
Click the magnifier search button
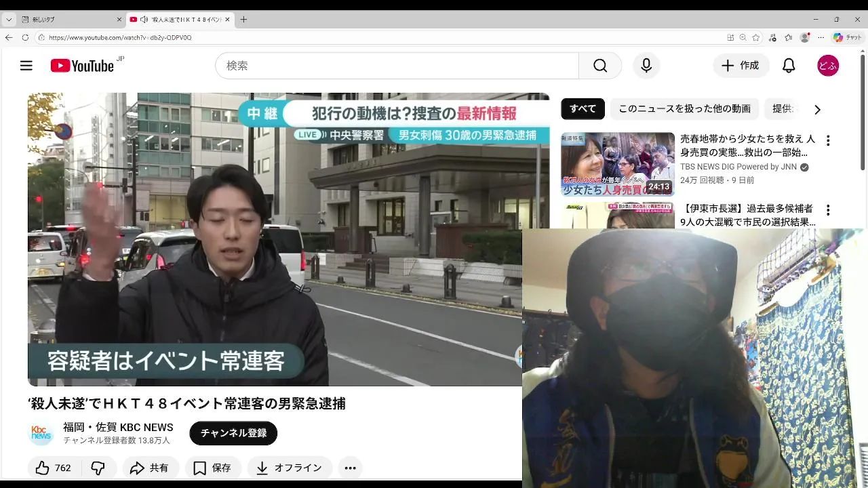coord(600,66)
